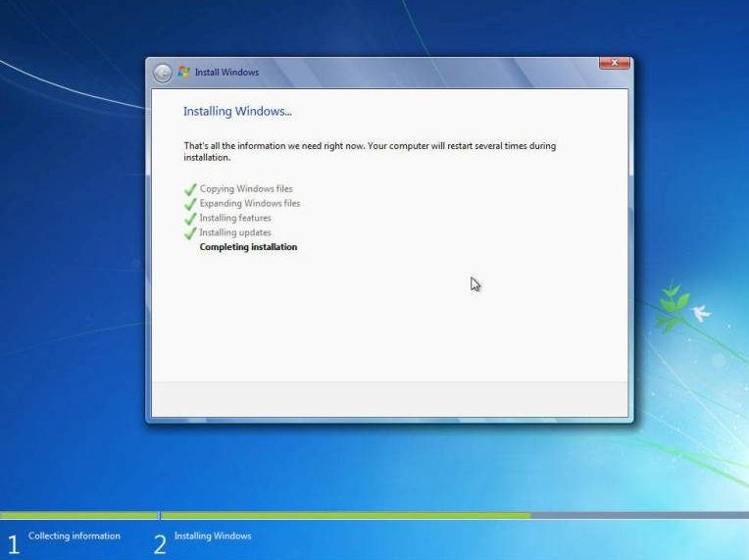
Task: Select the Copying Windows files step
Action: point(246,188)
